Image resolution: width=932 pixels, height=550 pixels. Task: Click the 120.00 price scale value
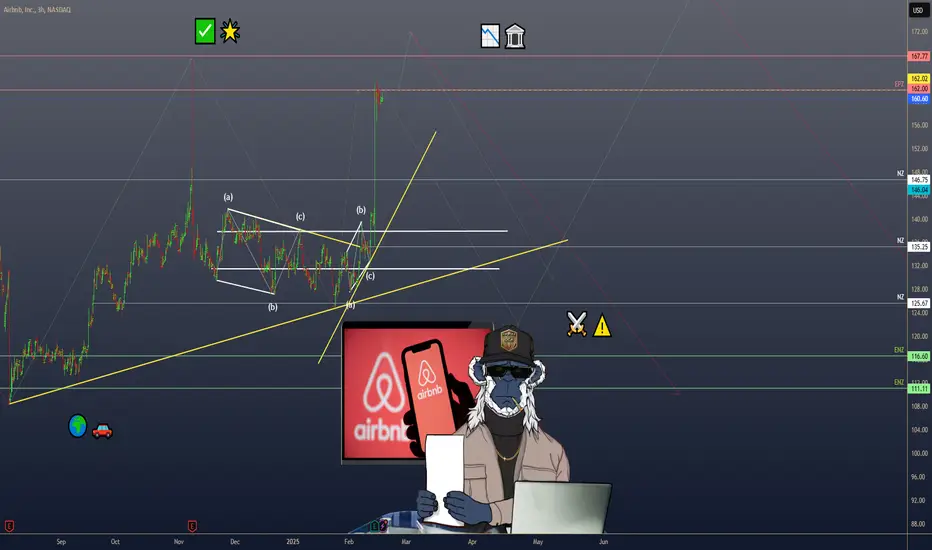[919, 336]
